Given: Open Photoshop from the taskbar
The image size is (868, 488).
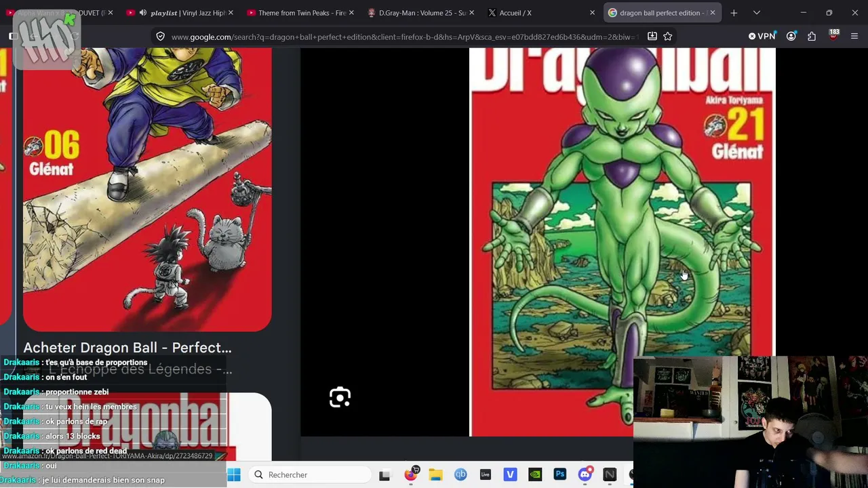Looking at the screenshot, I should (x=560, y=474).
